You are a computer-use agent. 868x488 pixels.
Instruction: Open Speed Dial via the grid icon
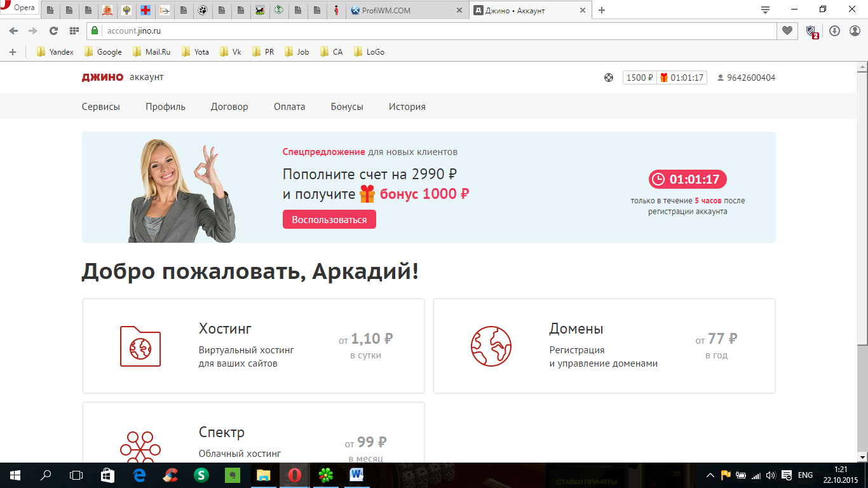74,30
